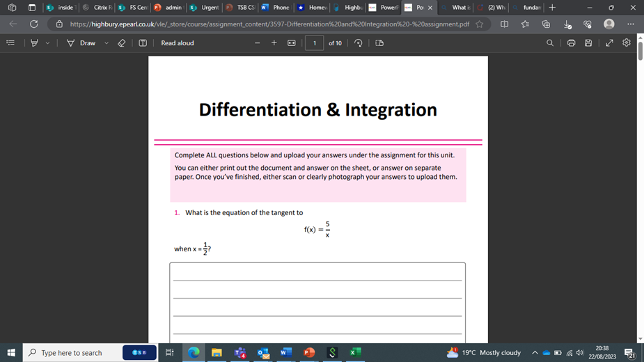Show hidden system tray icons

point(535,352)
